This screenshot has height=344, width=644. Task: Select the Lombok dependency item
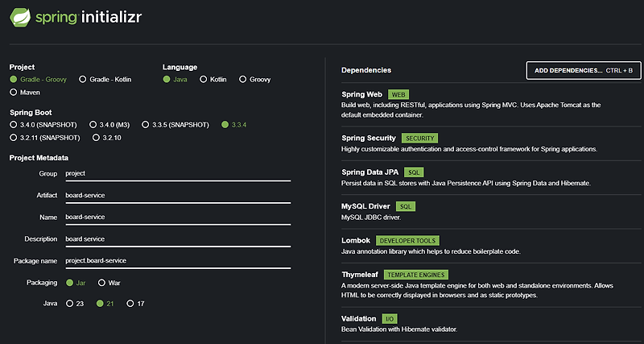pyautogui.click(x=357, y=240)
